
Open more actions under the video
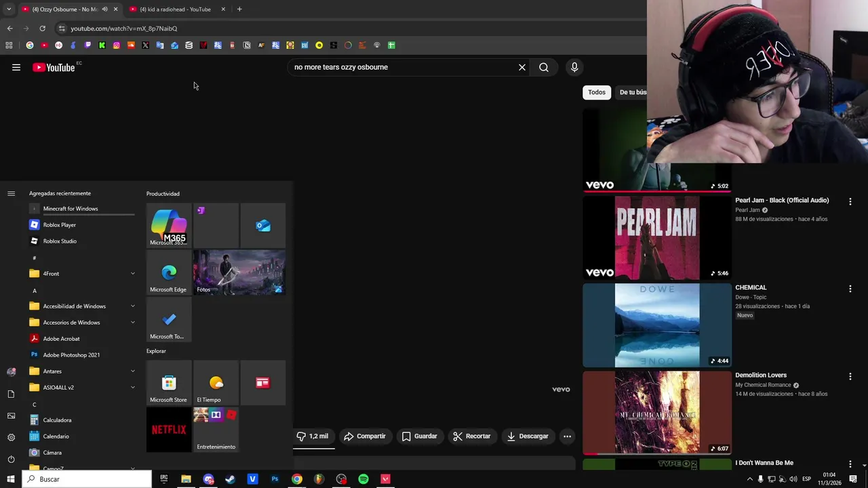click(x=568, y=436)
